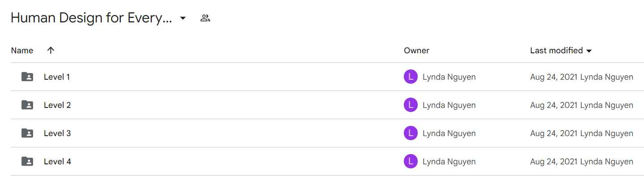Expand the Last modified dropdown arrow
Image resolution: width=644 pixels, height=176 pixels.
click(x=589, y=51)
